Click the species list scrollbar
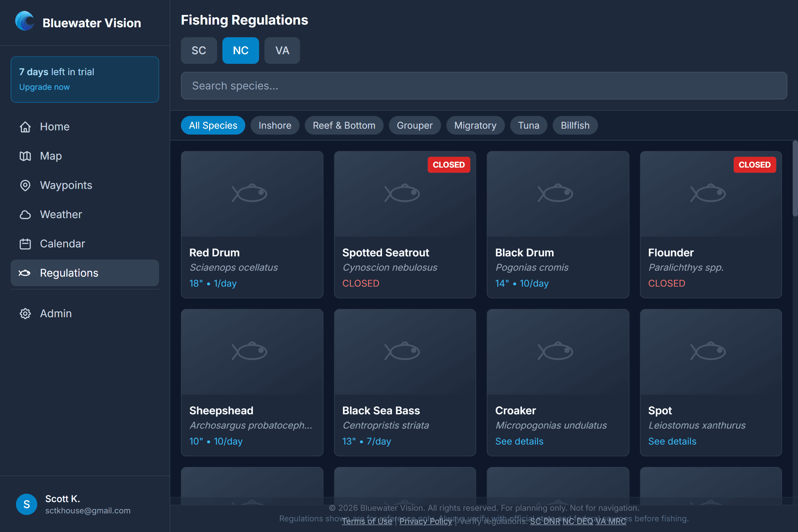The width and height of the screenshot is (798, 532). (x=795, y=179)
